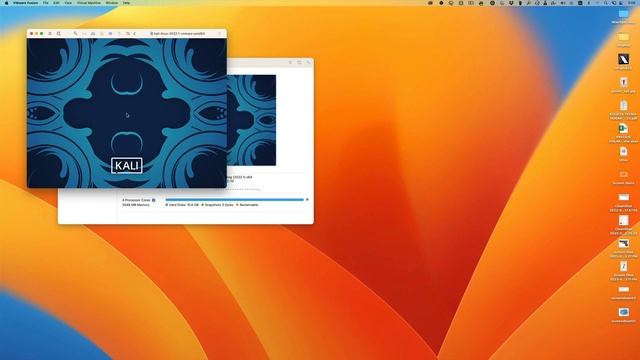Image resolution: width=640 pixels, height=360 pixels.
Task: Select the bottommost desktop screenshot file
Action: (623, 312)
